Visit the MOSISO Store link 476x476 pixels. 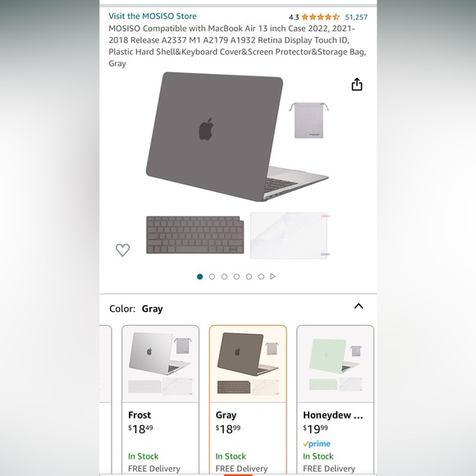[x=153, y=16]
